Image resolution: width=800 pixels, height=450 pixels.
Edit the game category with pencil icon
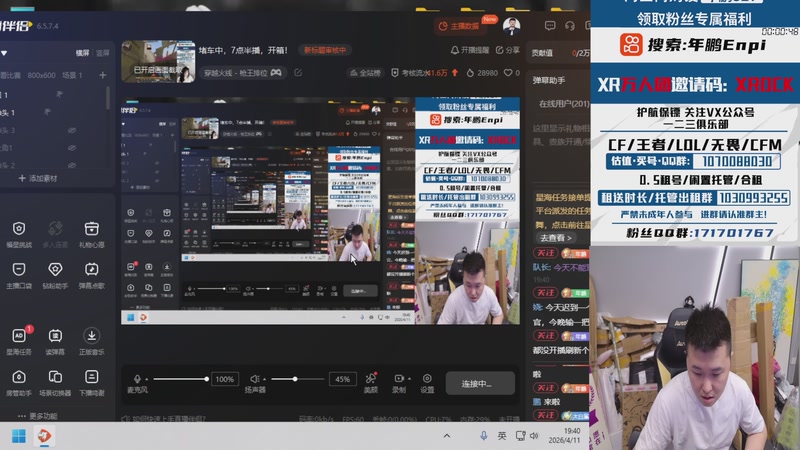click(x=298, y=73)
